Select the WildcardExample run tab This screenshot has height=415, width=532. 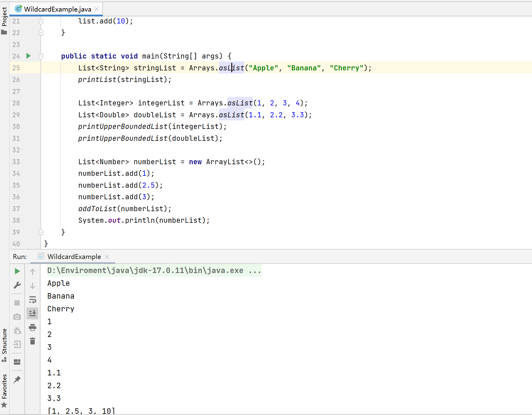tap(74, 257)
